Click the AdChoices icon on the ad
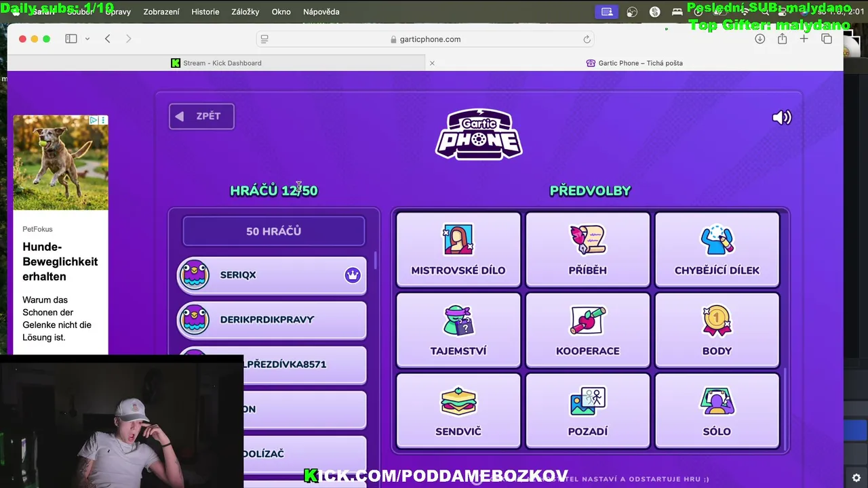The image size is (868, 488). (94, 120)
